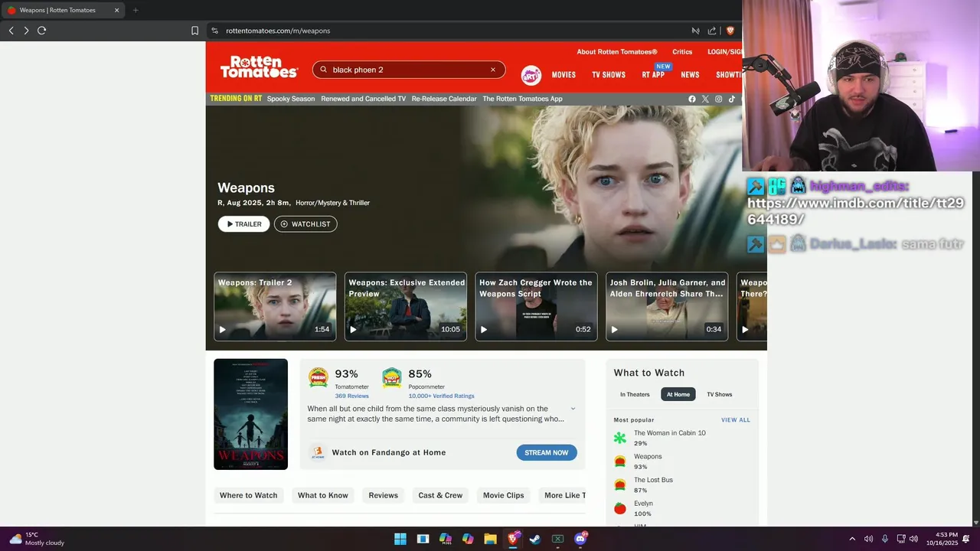Open Brave browser taskbar icon
980x551 pixels.
pos(513,539)
